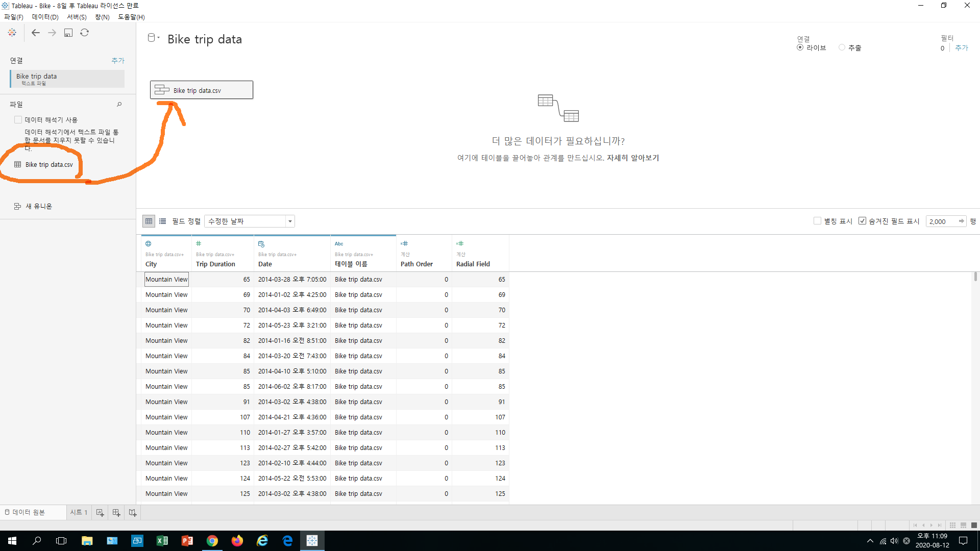Open Windows Start menu
The height and width of the screenshot is (551, 980).
pyautogui.click(x=12, y=541)
